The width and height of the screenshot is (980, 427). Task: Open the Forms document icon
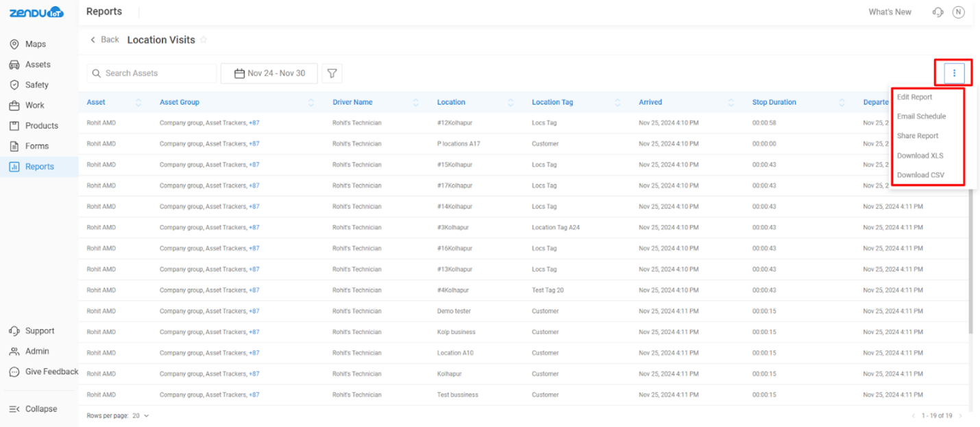point(14,146)
